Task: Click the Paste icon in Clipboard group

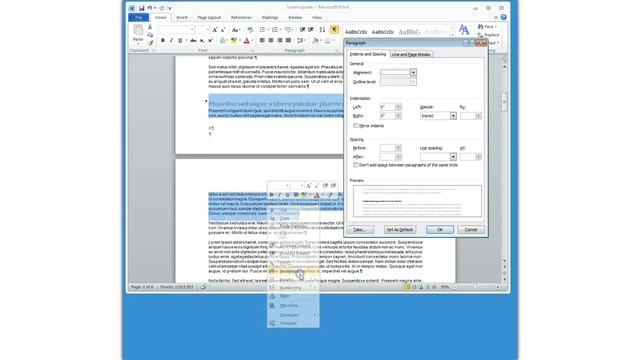Action: click(x=138, y=31)
